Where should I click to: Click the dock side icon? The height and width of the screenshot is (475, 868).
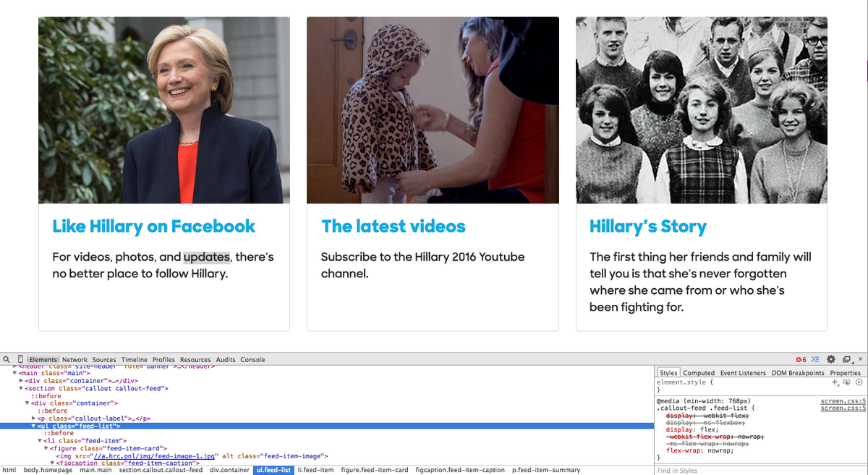coord(846,360)
